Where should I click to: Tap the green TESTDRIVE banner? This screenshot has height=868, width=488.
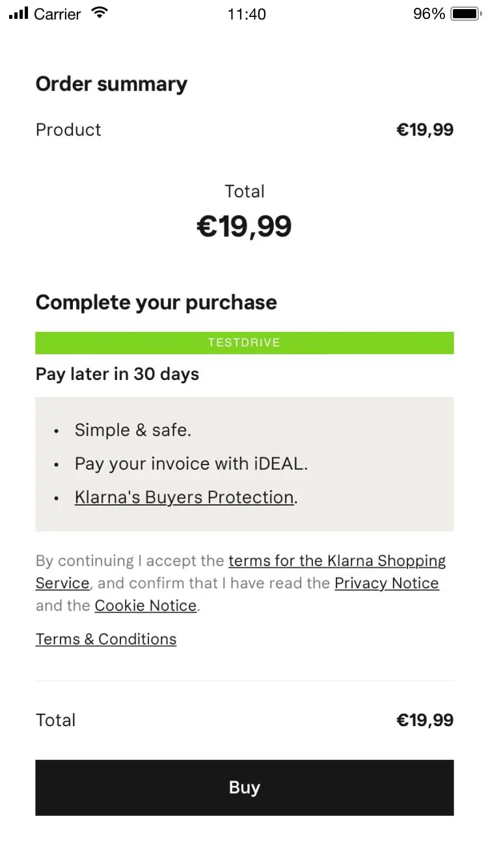coord(244,343)
